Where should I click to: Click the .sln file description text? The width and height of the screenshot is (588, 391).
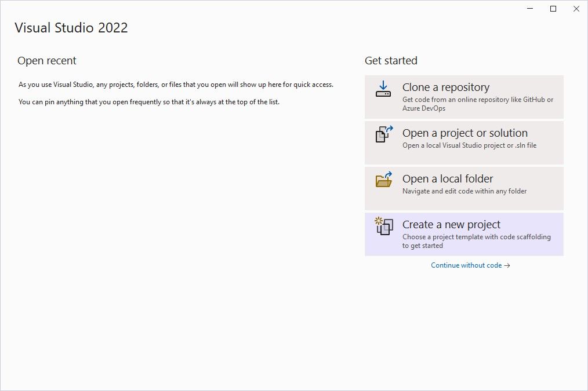pyautogui.click(x=470, y=145)
